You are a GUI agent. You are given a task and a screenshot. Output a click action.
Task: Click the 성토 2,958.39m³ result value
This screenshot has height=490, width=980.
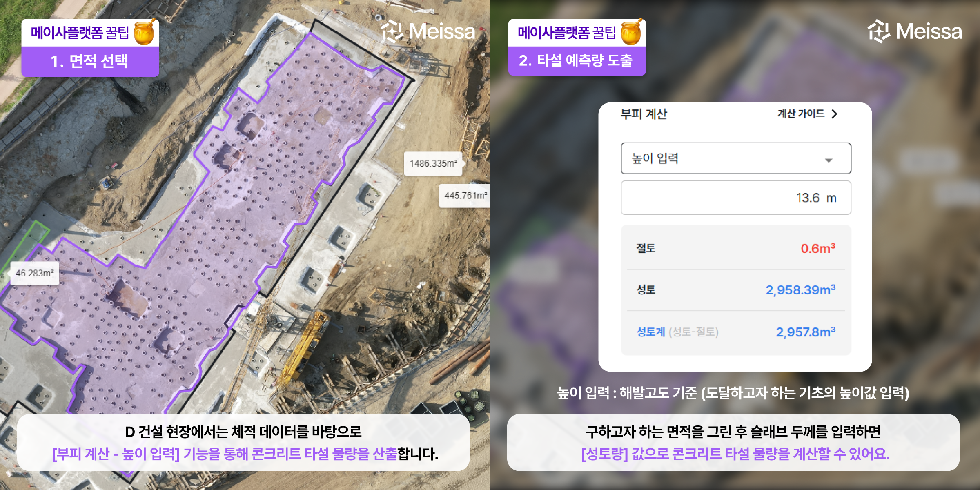pos(800,290)
